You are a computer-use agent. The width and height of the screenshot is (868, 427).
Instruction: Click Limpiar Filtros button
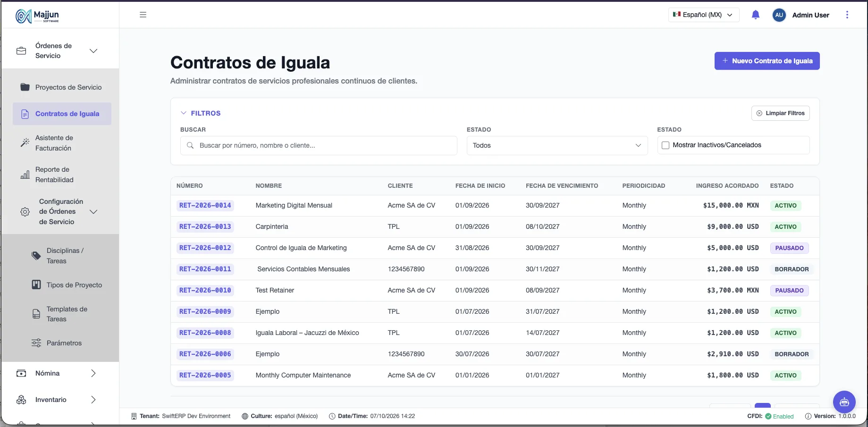pyautogui.click(x=780, y=113)
